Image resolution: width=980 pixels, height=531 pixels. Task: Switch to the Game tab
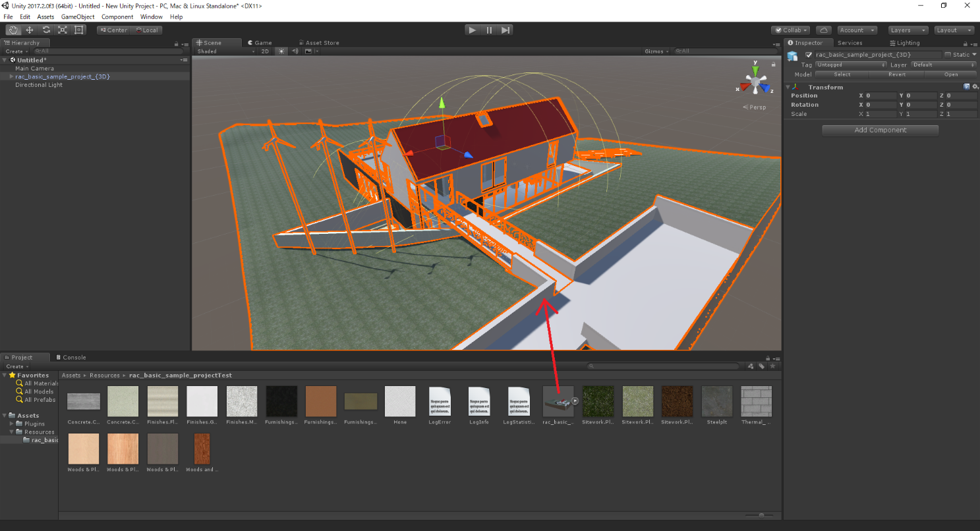tap(260, 42)
